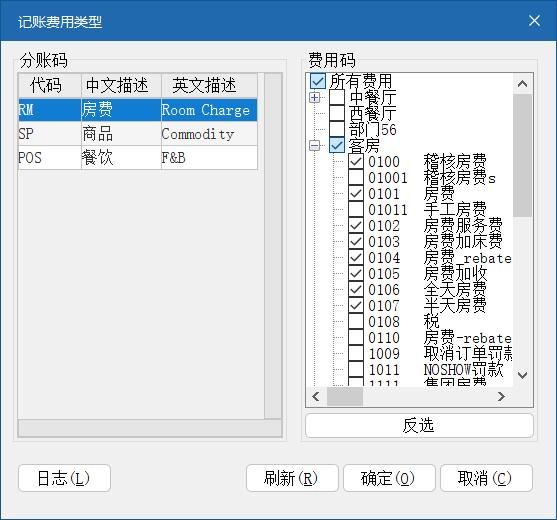This screenshot has height=520, width=557.
Task: Check 0108 税 checkbox
Action: coord(356,321)
